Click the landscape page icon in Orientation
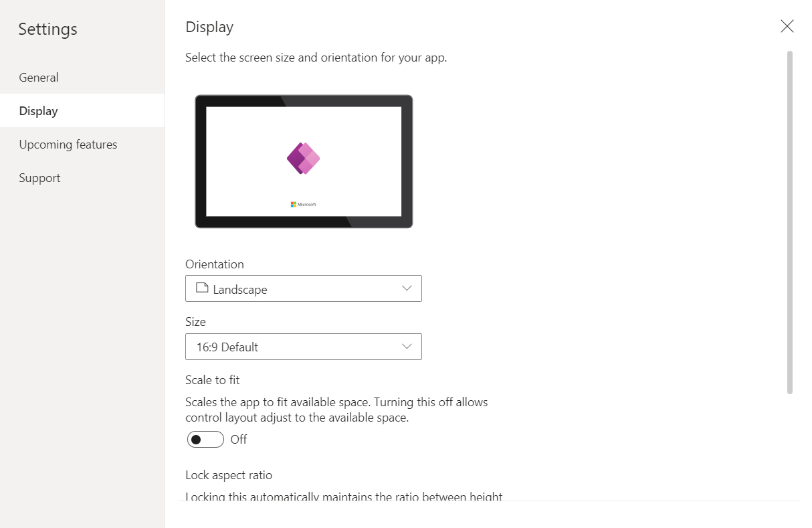Image resolution: width=812 pixels, height=528 pixels. pos(202,288)
